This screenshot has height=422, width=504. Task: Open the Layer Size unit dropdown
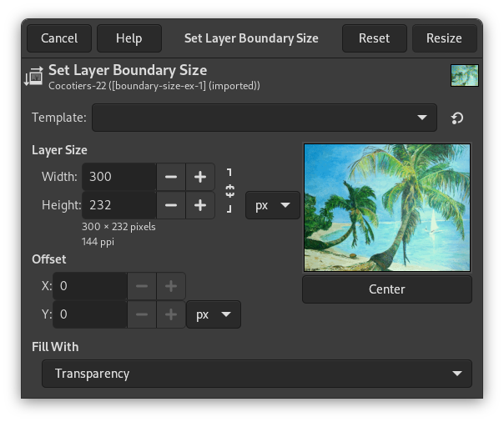click(x=272, y=205)
